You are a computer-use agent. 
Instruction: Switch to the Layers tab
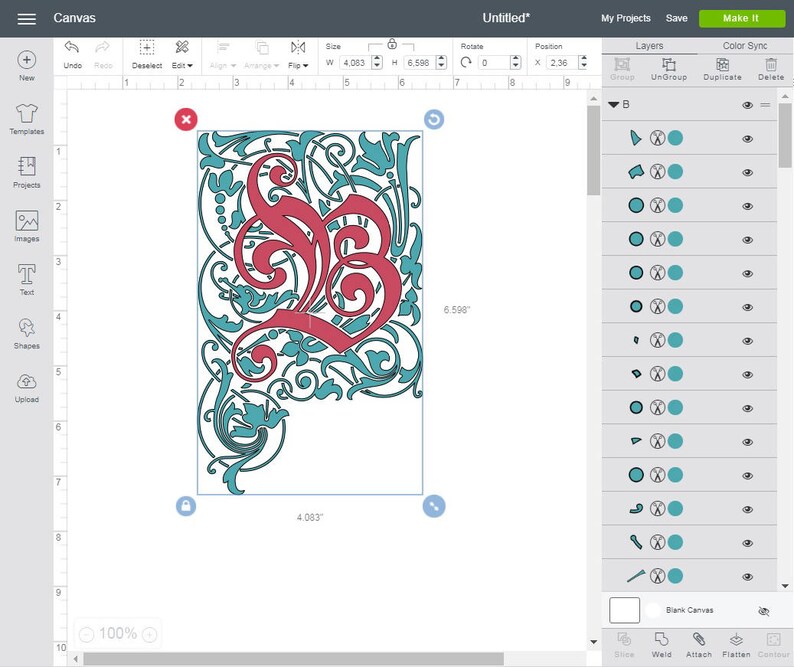(x=649, y=46)
